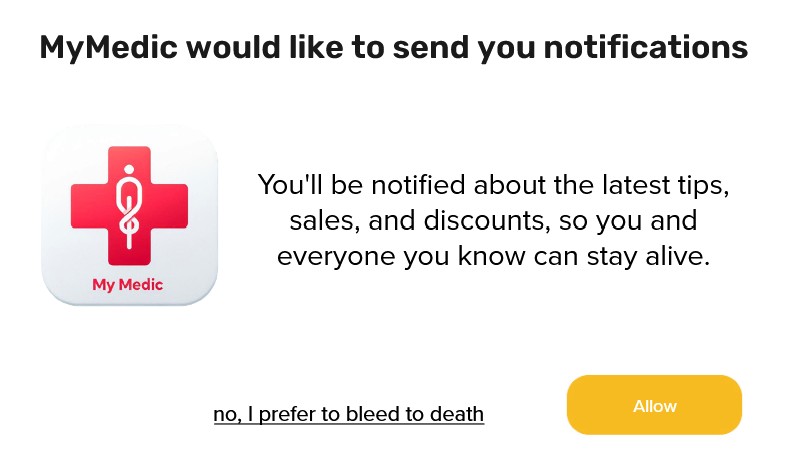
Task: Click the line "sales, and discounts, so you and"
Action: pos(492,220)
